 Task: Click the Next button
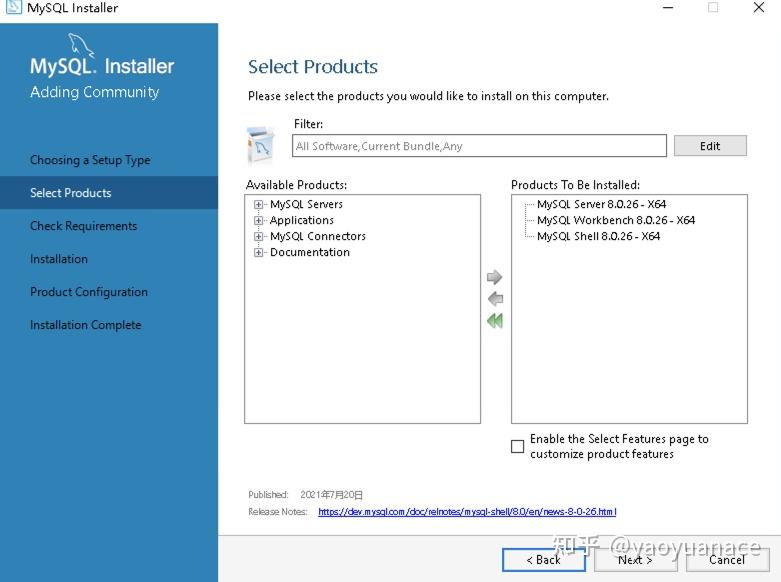[x=635, y=560]
